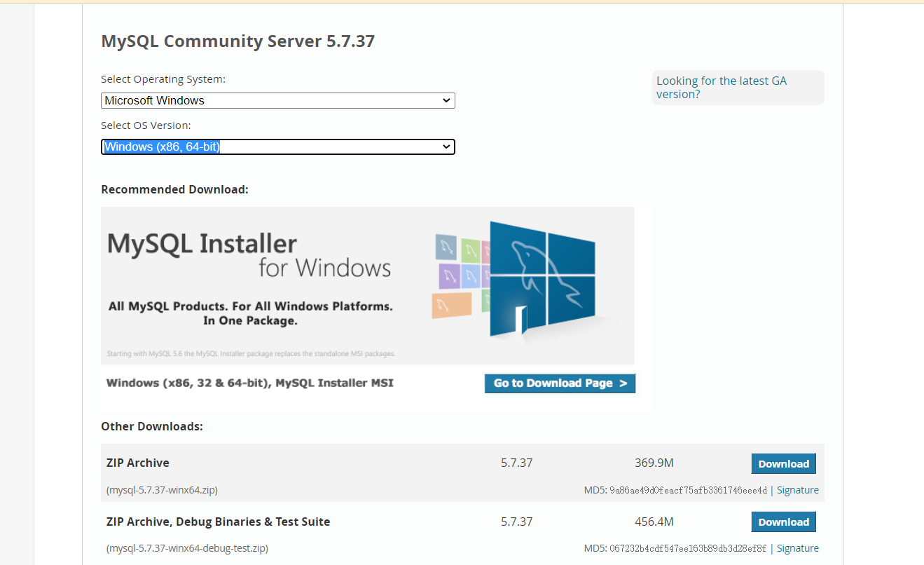This screenshot has width=924, height=565.
Task: Open Signature link for mysql-5.7.37-winx64.zip
Action: click(797, 491)
